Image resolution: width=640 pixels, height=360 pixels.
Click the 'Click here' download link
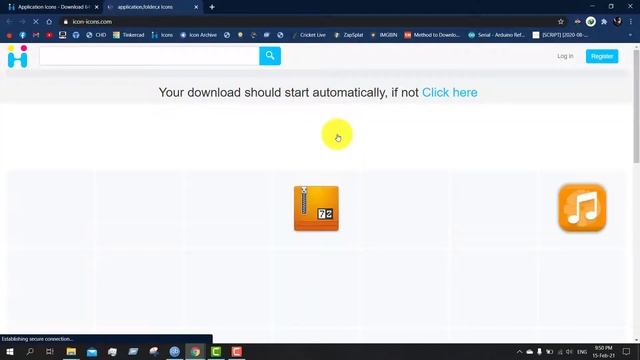tap(449, 92)
